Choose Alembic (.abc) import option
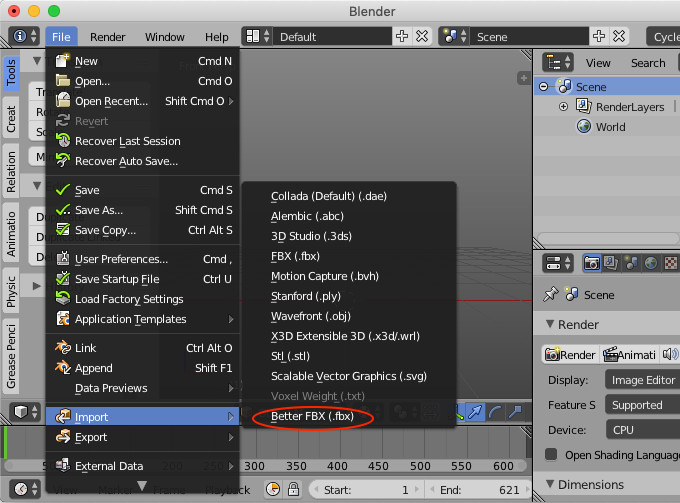Screen dimensions: 680x503 349,216
